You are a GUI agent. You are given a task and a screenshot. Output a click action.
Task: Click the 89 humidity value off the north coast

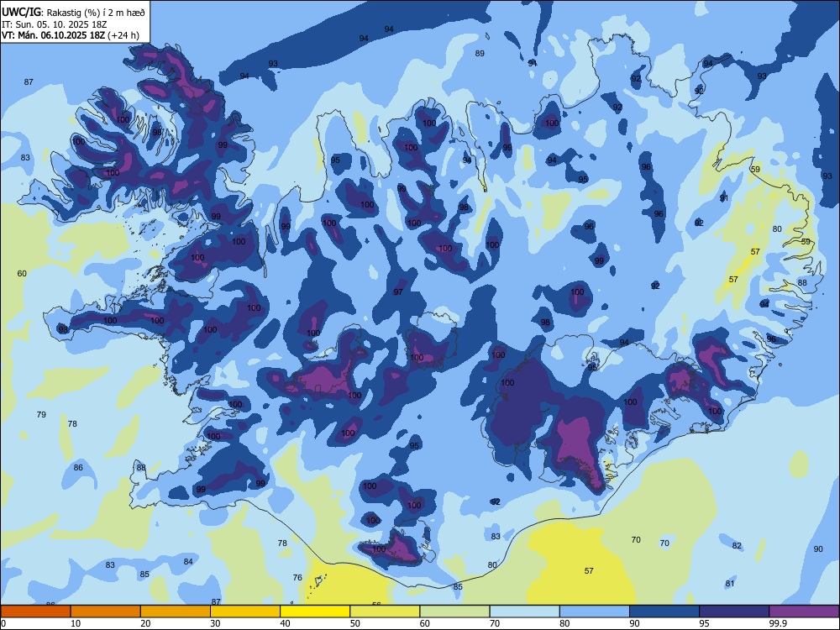480,53
